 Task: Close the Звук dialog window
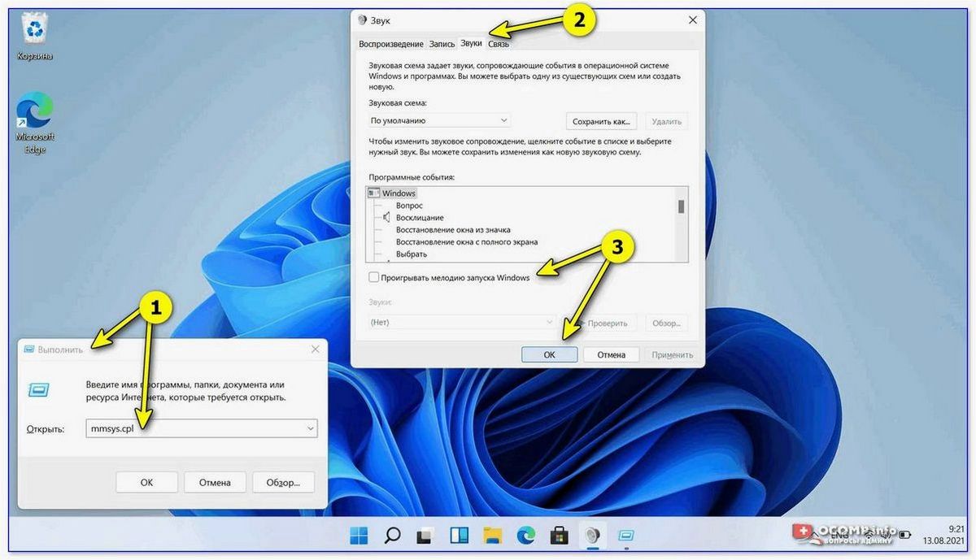692,20
